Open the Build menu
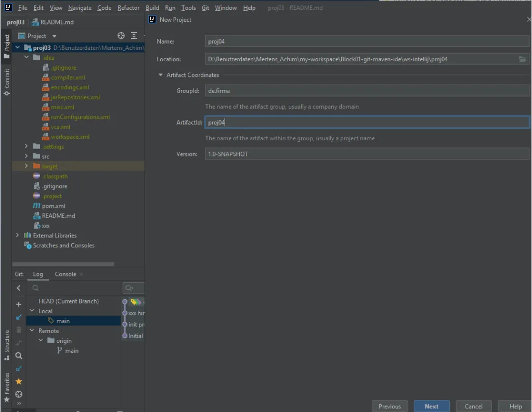 point(152,8)
